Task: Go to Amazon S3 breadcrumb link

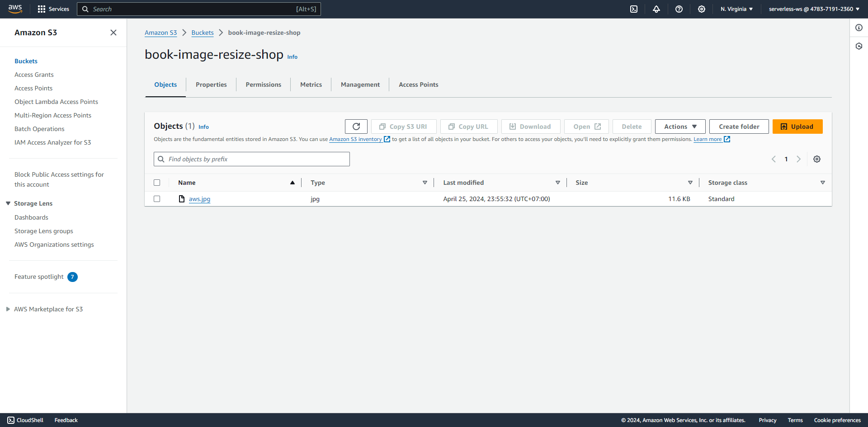Action: click(161, 33)
